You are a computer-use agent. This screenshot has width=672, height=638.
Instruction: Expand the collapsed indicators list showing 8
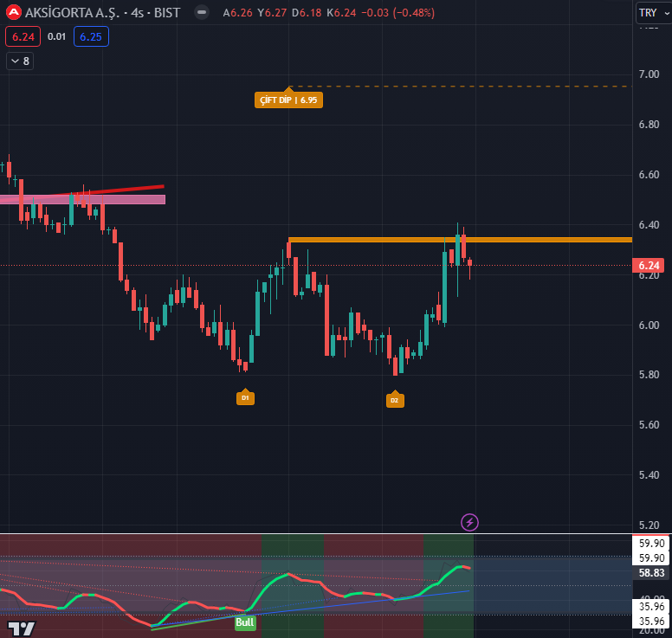pos(20,61)
